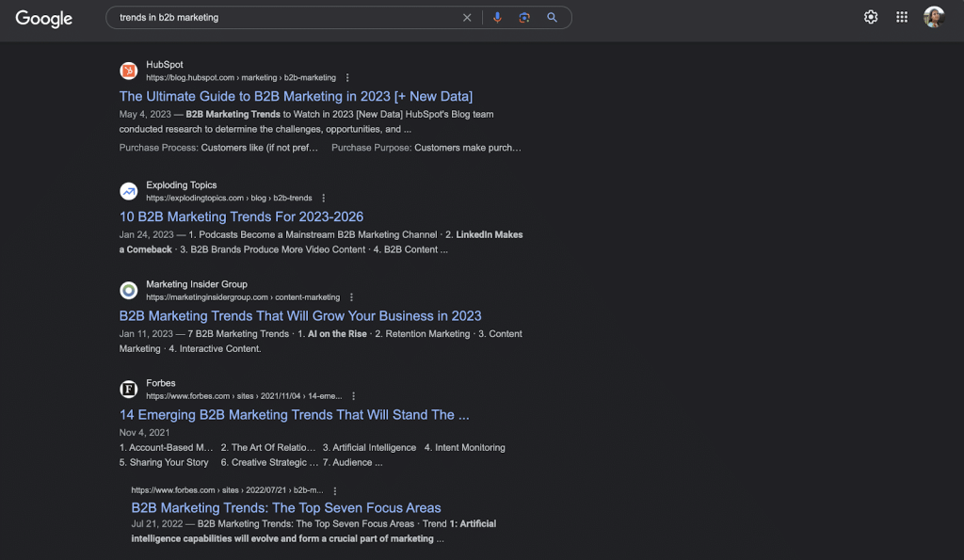The width and height of the screenshot is (964, 560).
Task: Click the explodingtopics.com breadcrumb URL
Action: [x=229, y=199]
